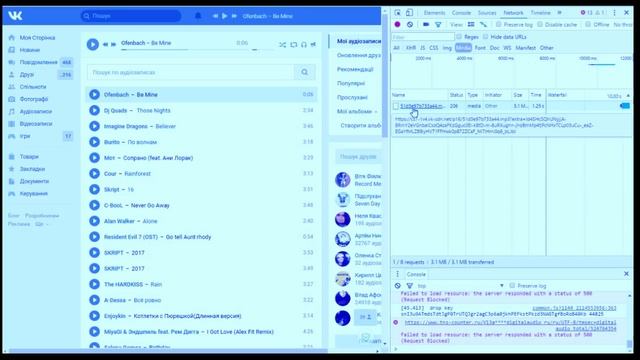Open Моя Сторінка in sidebar
The image size is (640, 360).
point(37,38)
